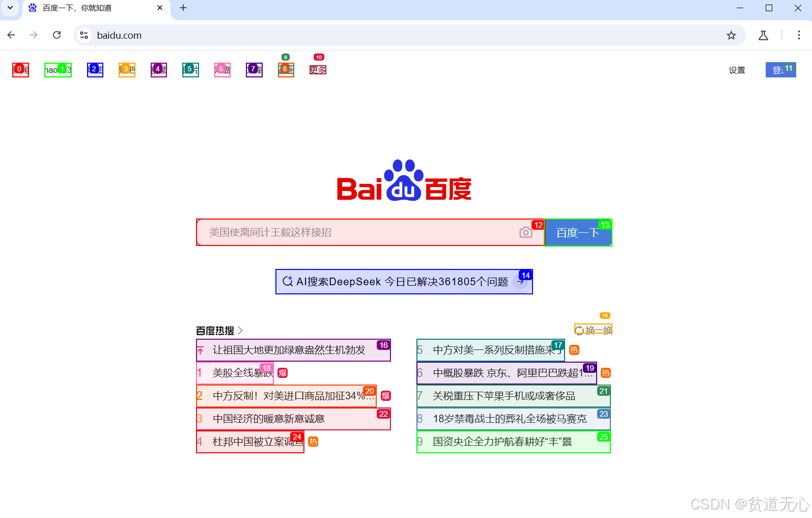Screen dimensions: 812x518
Task: Open the hao123 navigation link
Action: pyautogui.click(x=58, y=70)
